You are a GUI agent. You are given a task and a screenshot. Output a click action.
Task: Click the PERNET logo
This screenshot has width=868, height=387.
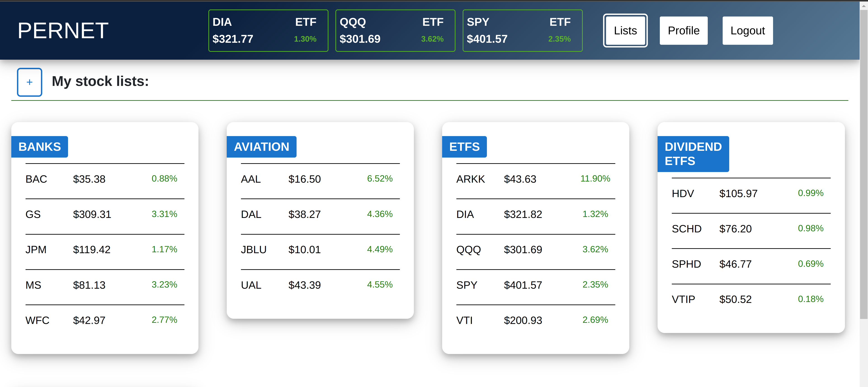[63, 30]
